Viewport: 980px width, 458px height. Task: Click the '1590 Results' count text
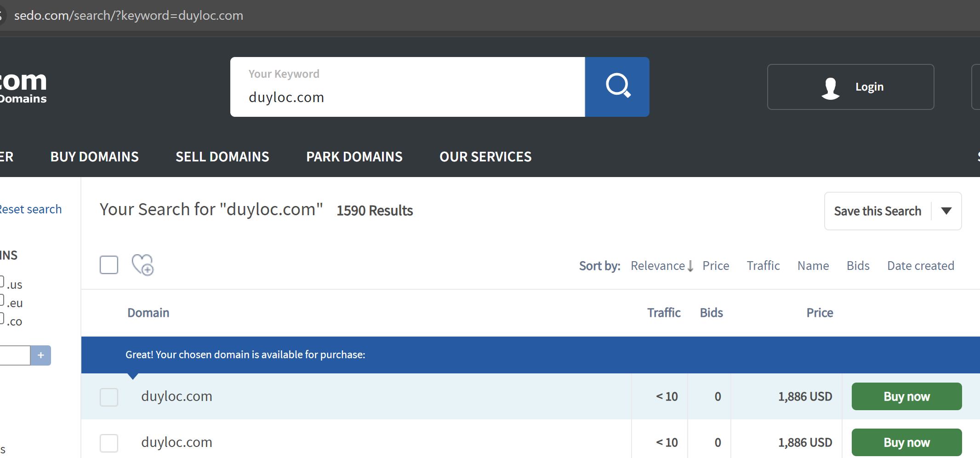coord(375,211)
